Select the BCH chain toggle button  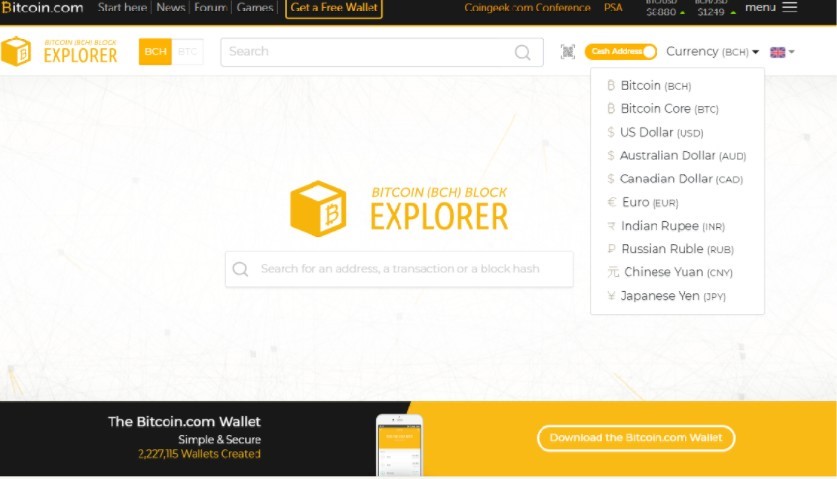[155, 52]
